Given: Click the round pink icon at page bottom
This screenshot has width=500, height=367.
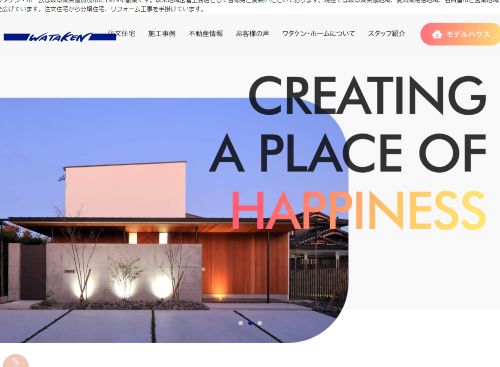Looking at the screenshot, I should (x=16, y=361).
